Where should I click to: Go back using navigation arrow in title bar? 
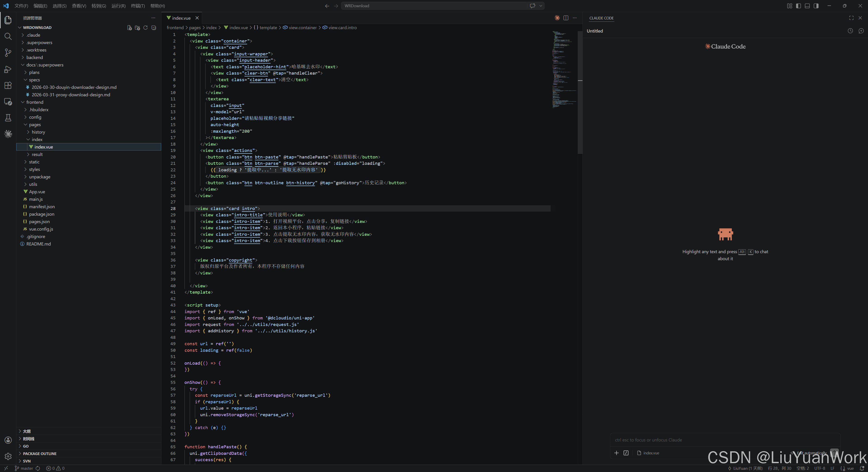click(327, 6)
